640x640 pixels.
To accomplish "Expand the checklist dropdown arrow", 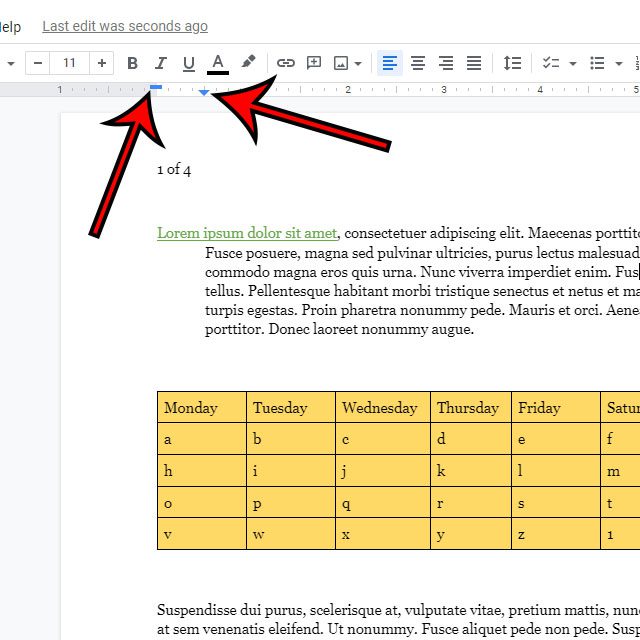I will point(573,63).
